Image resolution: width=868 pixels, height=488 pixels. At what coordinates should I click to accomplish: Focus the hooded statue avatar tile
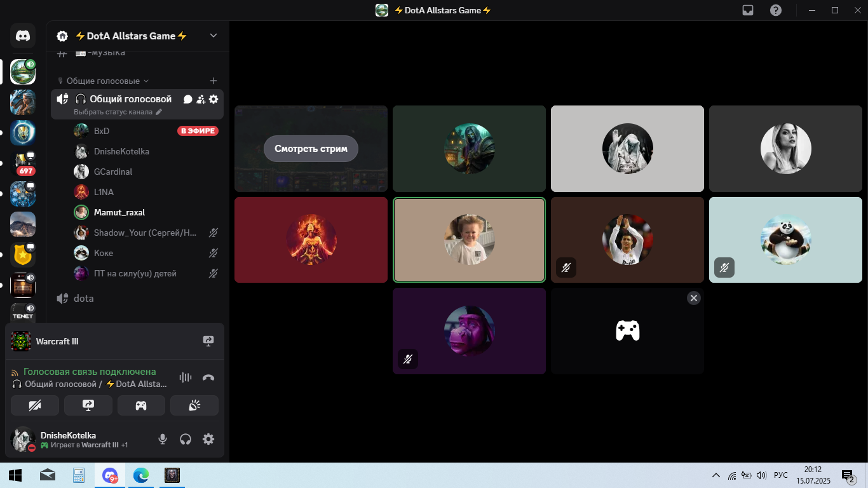point(627,149)
